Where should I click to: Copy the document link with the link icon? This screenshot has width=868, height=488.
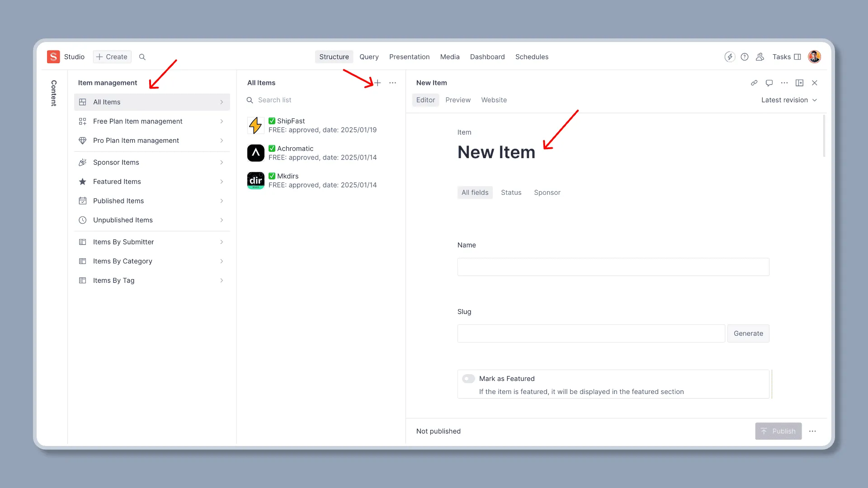click(x=754, y=83)
